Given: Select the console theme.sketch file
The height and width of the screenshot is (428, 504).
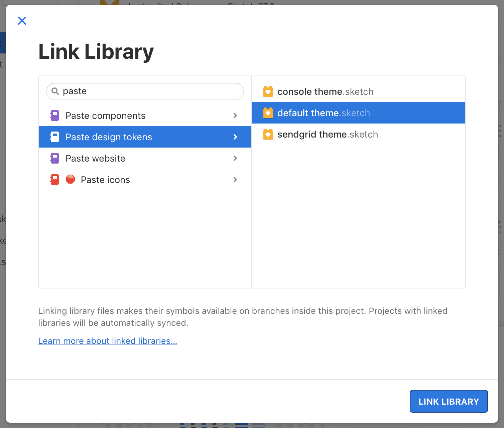Looking at the screenshot, I should [x=324, y=91].
